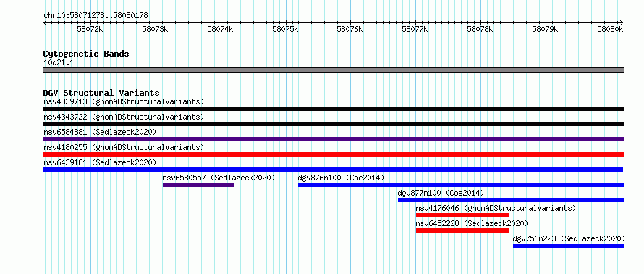Open the dgv877n100 (Coe2014) label

pyautogui.click(x=441, y=193)
